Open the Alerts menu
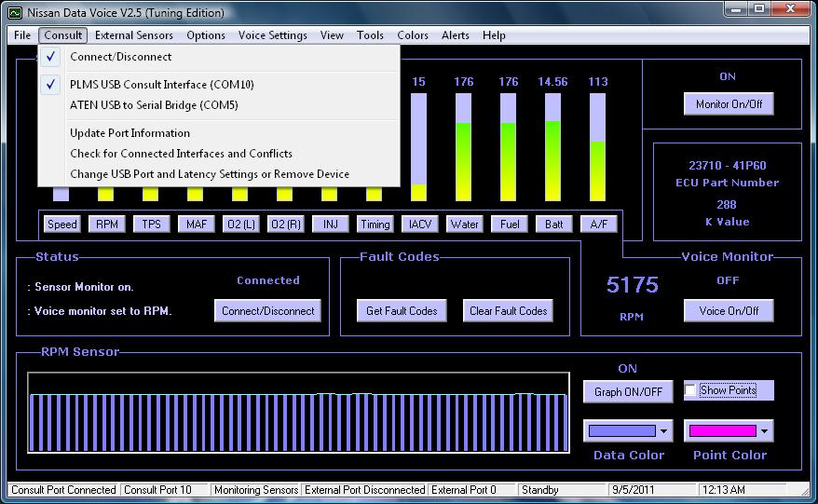This screenshot has height=504, width=818. coord(456,35)
